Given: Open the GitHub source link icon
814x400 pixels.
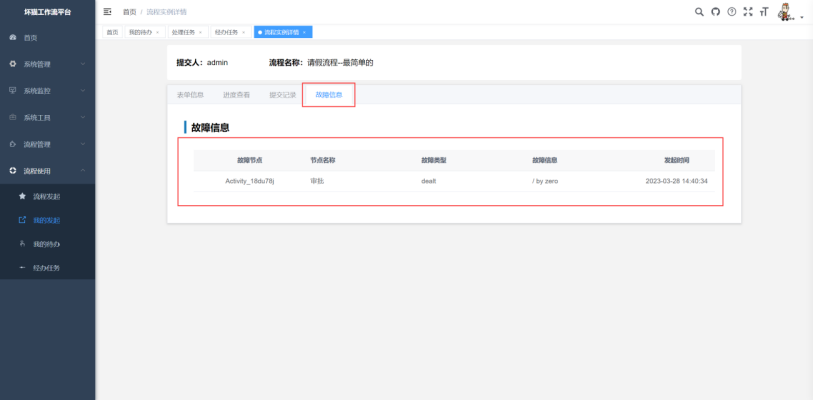Looking at the screenshot, I should [715, 11].
